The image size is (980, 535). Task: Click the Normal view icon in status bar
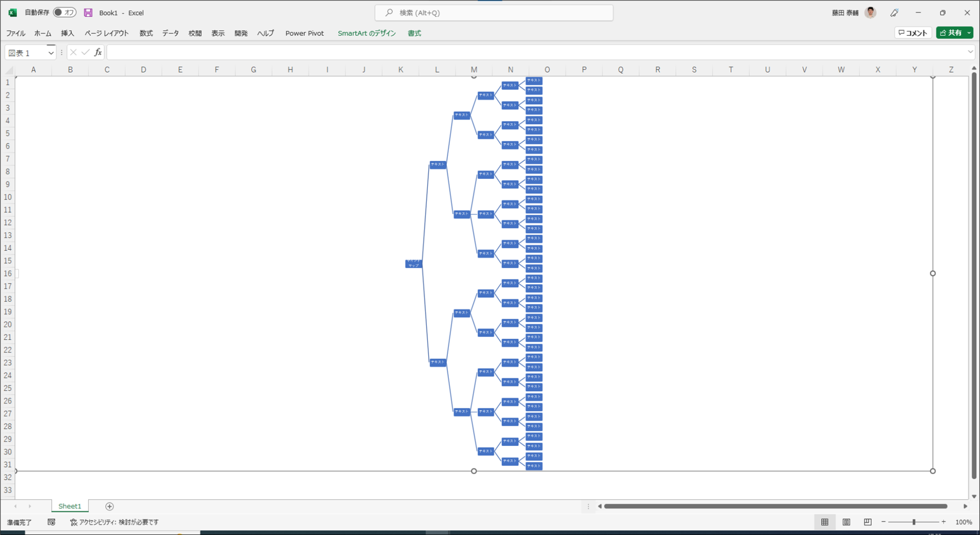tap(825, 522)
